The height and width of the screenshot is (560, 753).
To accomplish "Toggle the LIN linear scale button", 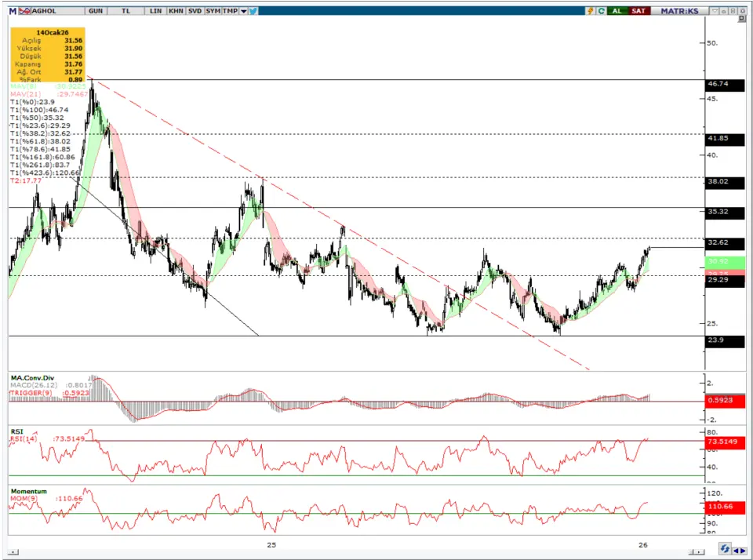I will tap(155, 11).
